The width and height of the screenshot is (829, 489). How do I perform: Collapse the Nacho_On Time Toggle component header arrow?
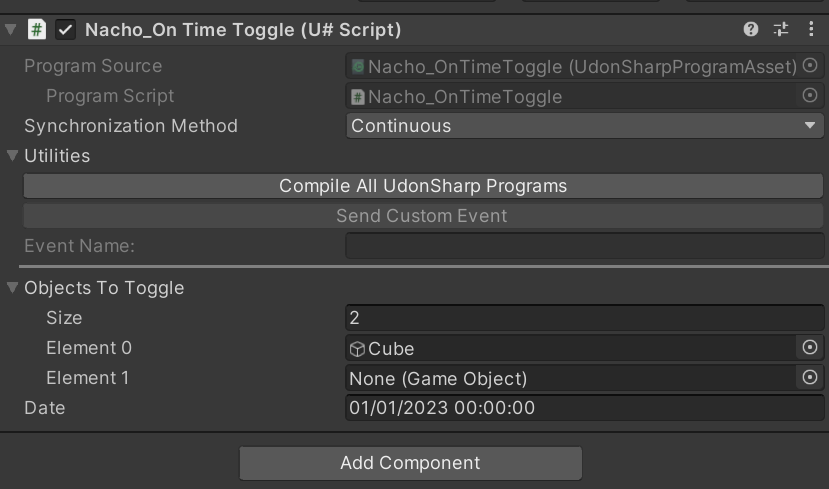coord(11,30)
